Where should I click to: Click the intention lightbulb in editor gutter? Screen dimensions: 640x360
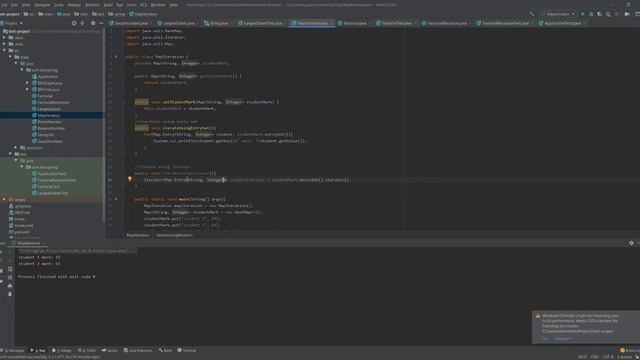[130, 179]
